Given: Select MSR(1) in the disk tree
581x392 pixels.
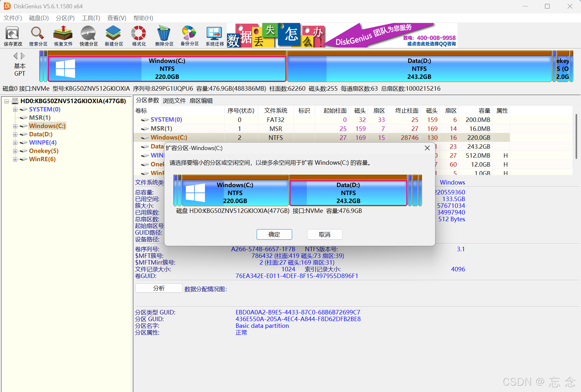Looking at the screenshot, I should tap(40, 118).
